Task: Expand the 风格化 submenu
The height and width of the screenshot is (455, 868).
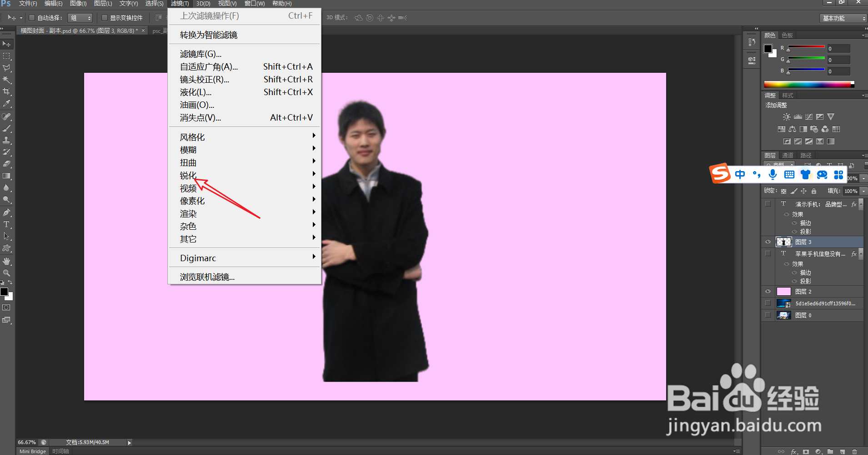Action: 245,137
